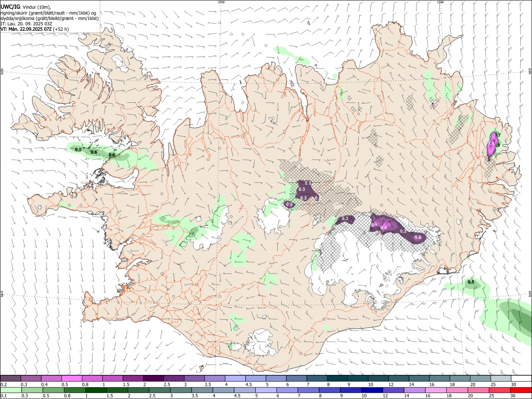This screenshot has height=399, width=532.
Task: Pick the palest green swatch starting at 0.1
Action: coord(11,390)
